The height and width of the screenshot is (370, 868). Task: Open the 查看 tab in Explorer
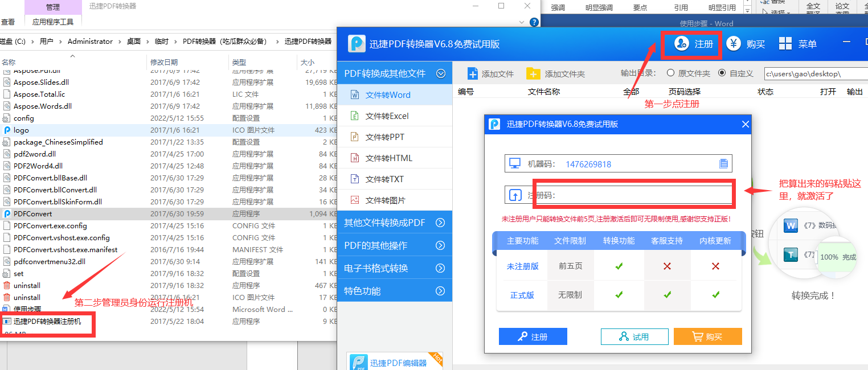coord(8,22)
